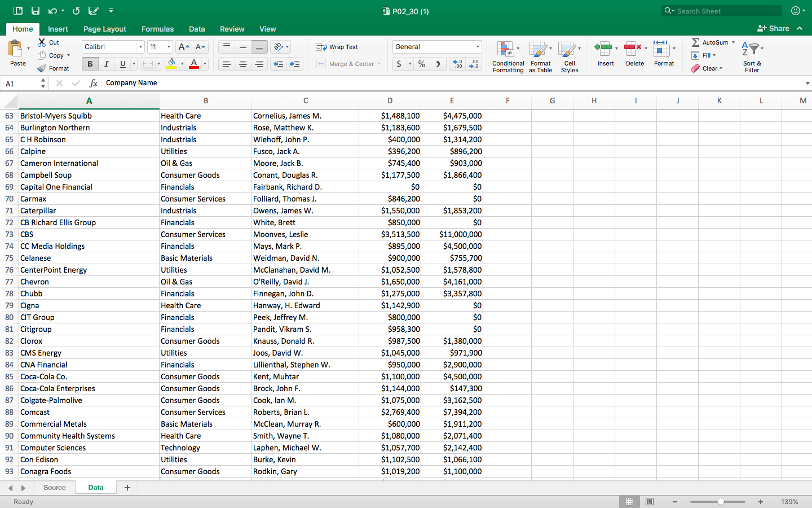Click the Increase Font Size icon
Screen dimensions: 812x508
[183, 47]
